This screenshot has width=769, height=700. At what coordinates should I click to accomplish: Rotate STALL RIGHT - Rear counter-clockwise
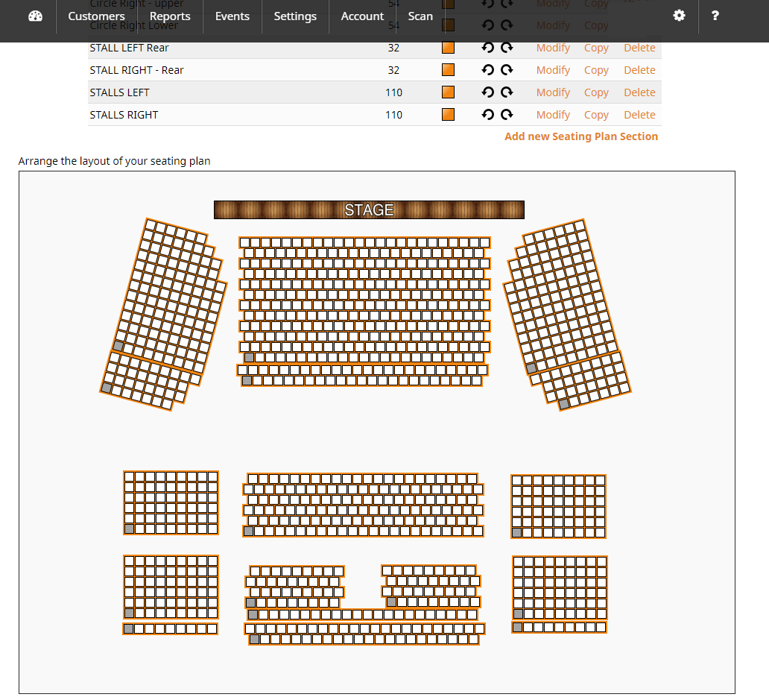487,70
